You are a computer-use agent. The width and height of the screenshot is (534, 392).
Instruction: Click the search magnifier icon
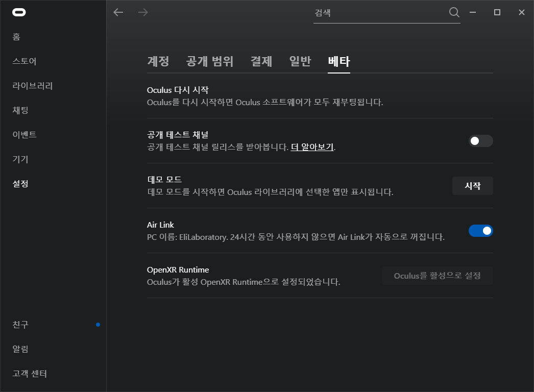454,12
